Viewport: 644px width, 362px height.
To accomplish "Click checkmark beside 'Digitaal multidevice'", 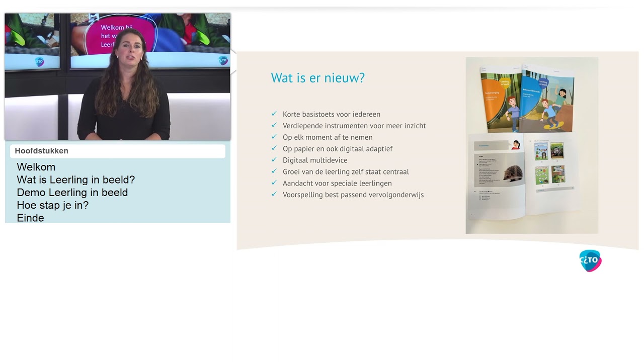I will (274, 159).
